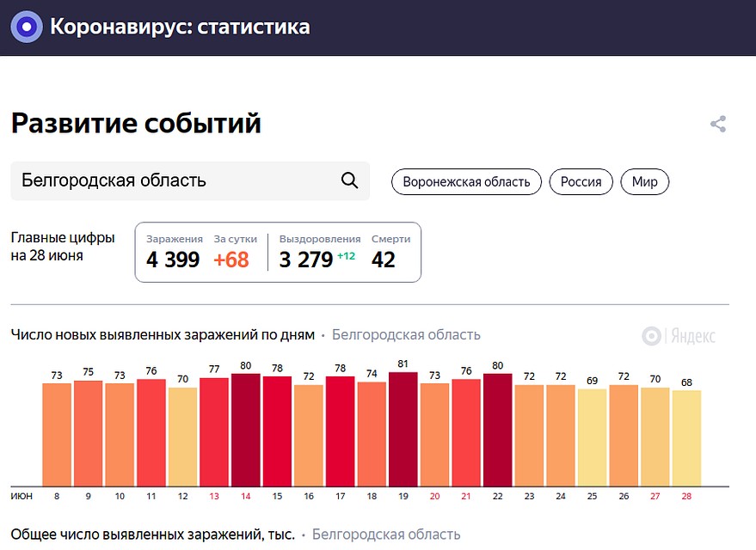The image size is (756, 550).
Task: Click the Смерти value 42
Action: 384,260
